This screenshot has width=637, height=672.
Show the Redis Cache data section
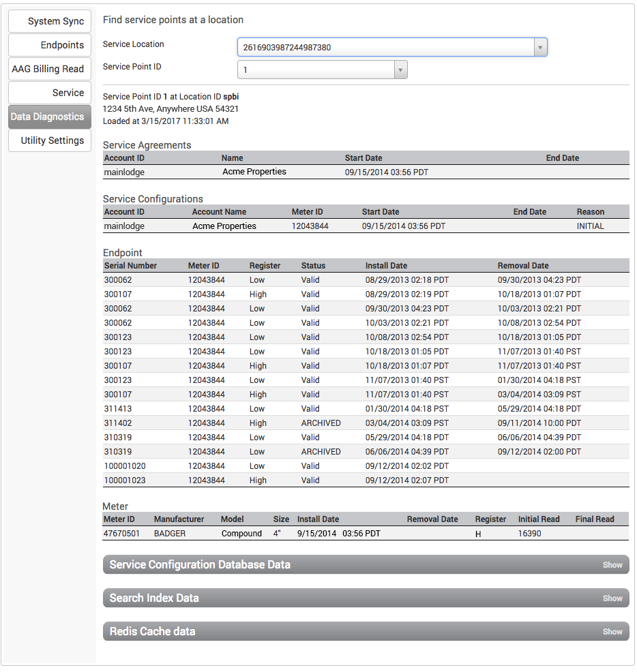point(612,632)
